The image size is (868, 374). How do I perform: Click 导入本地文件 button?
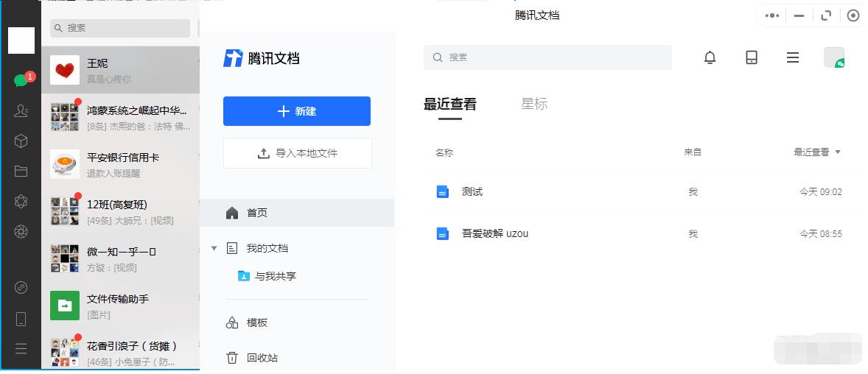point(297,153)
